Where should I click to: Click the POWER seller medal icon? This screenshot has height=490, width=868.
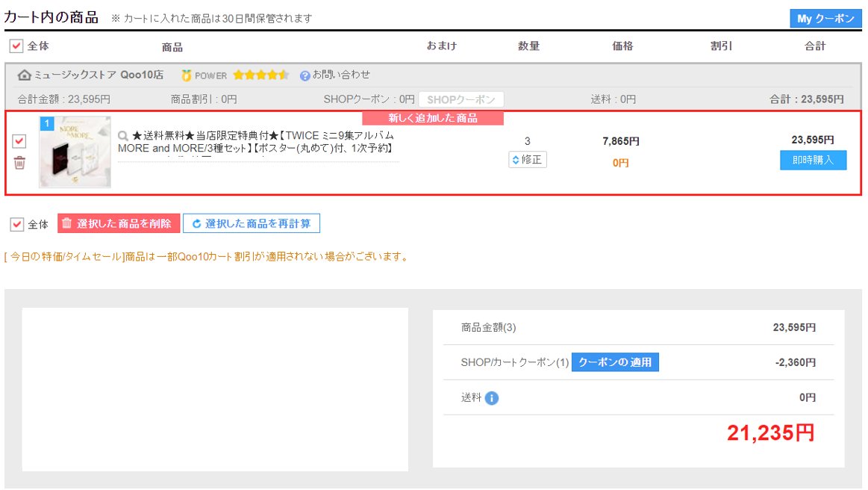pos(187,75)
